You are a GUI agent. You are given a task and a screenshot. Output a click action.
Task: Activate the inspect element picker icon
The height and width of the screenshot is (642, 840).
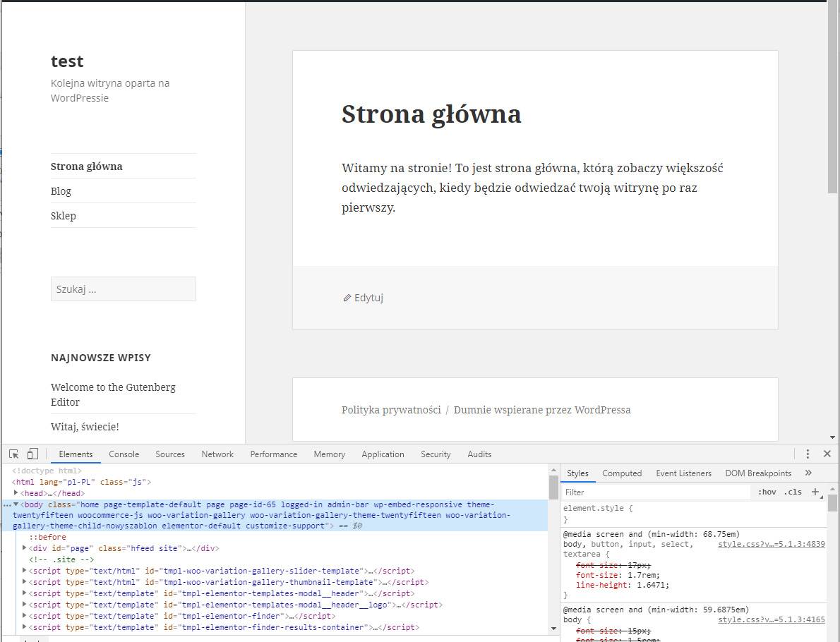tap(14, 454)
